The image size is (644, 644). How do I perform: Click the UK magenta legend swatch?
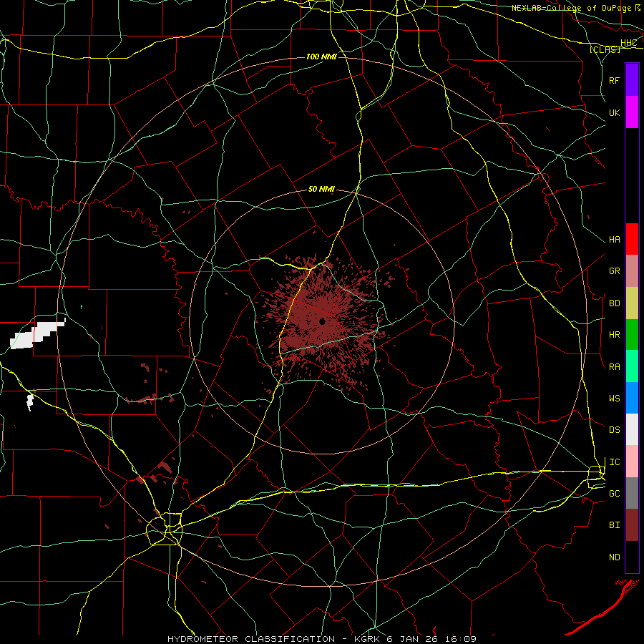coord(632,112)
